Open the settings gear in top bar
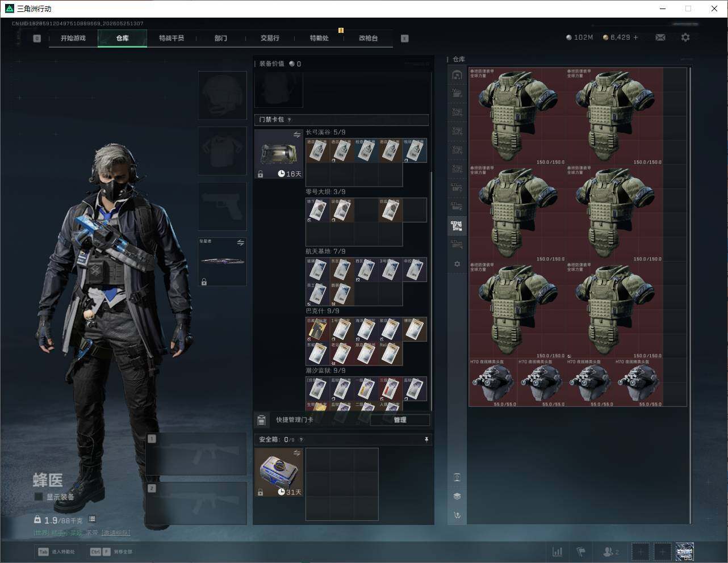Viewport: 728px width, 563px height. coord(685,37)
